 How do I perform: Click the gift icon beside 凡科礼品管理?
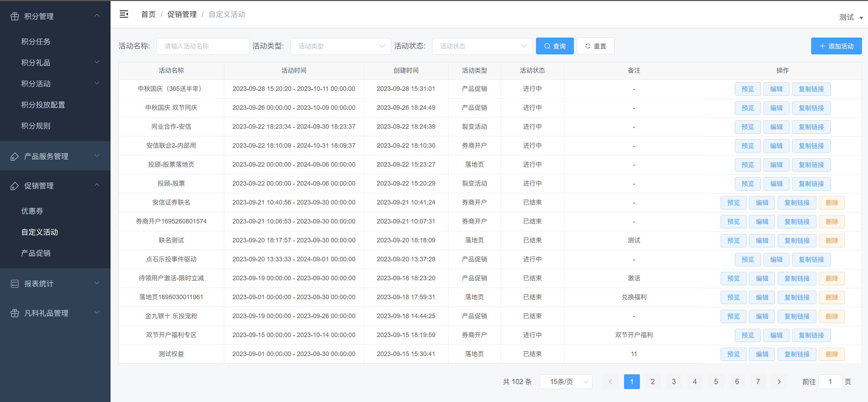15,313
